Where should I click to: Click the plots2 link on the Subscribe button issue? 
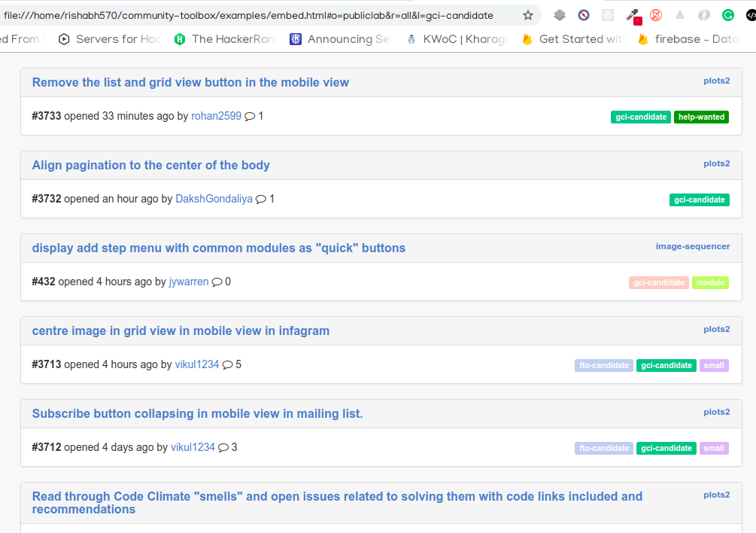(x=716, y=412)
